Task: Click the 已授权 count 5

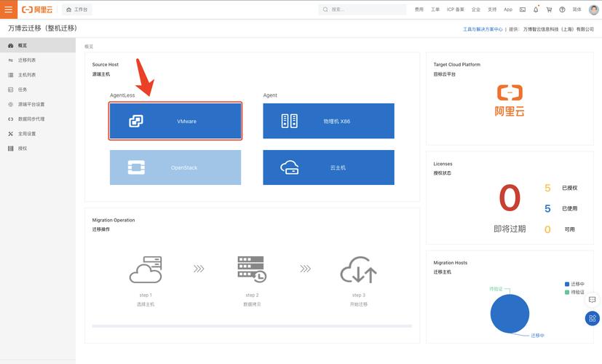Action: [x=547, y=188]
